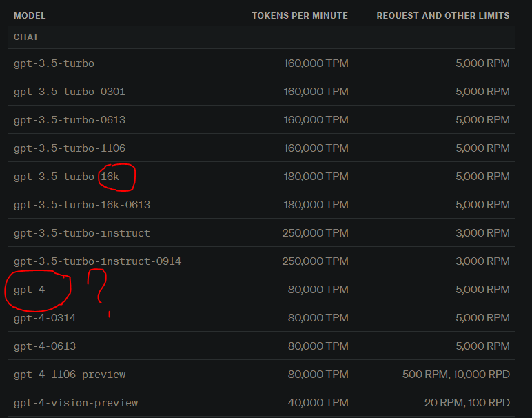Click the gpt-3.5-turbo-0613 model name

coord(70,120)
